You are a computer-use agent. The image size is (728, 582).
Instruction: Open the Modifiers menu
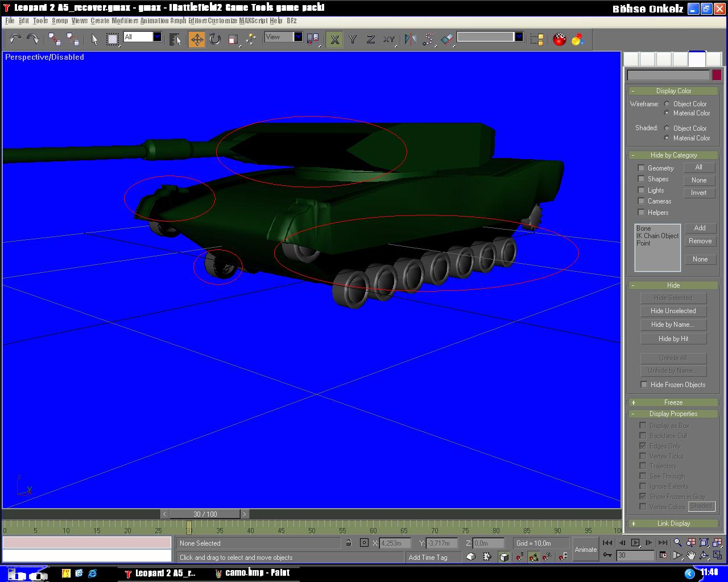coord(125,20)
